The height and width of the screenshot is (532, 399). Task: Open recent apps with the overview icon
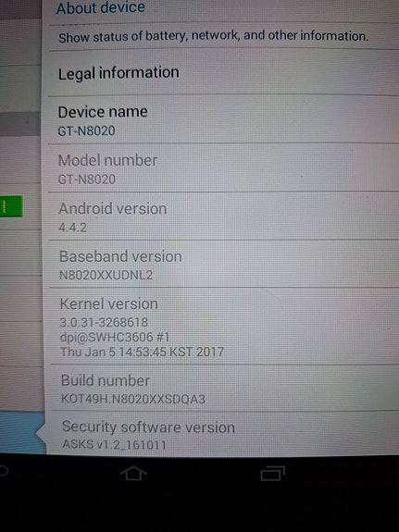click(272, 474)
